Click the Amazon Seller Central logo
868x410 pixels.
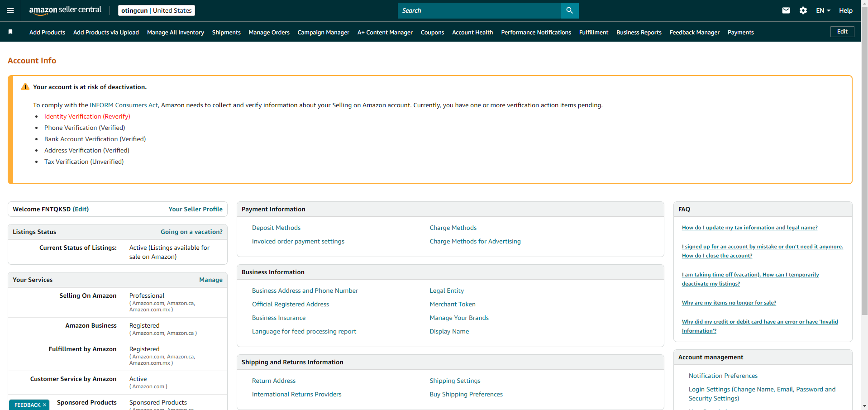(65, 10)
